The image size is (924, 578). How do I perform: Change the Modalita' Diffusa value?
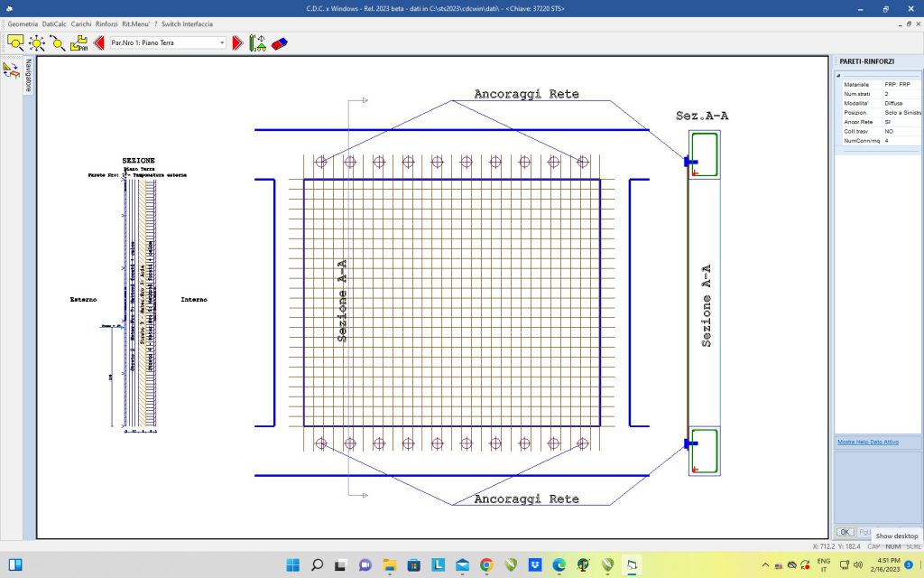[x=901, y=103]
